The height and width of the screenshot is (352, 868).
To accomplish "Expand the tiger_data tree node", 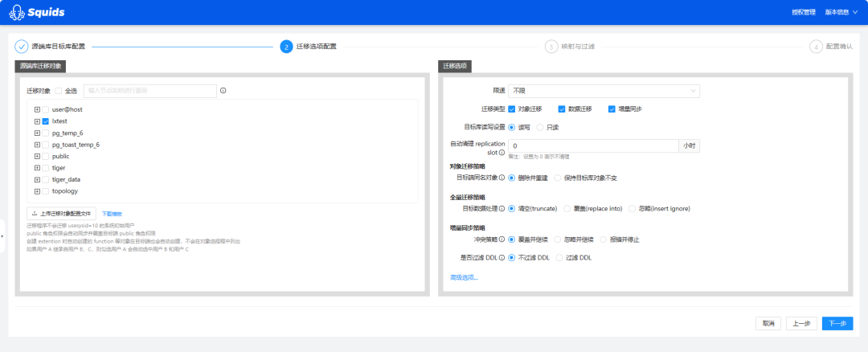I will point(37,179).
